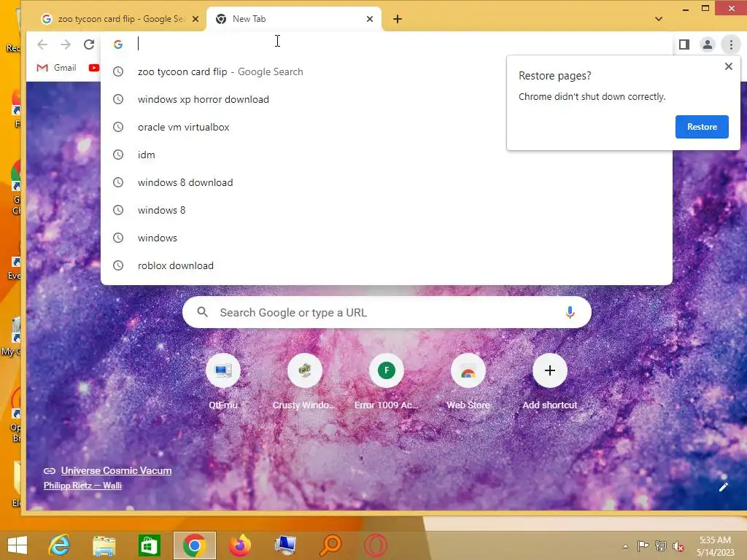This screenshot has width=747, height=560.
Task: Open the orange magnifier app in taskbar
Action: [x=330, y=545]
